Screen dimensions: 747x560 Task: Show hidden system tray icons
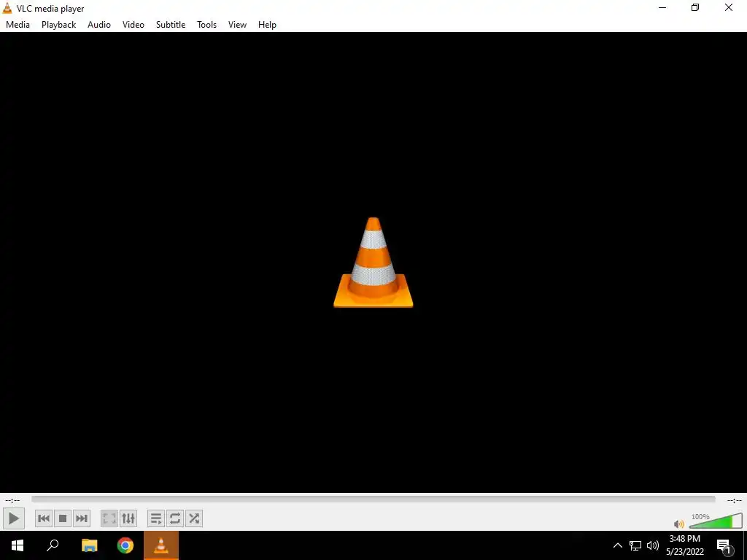point(617,545)
